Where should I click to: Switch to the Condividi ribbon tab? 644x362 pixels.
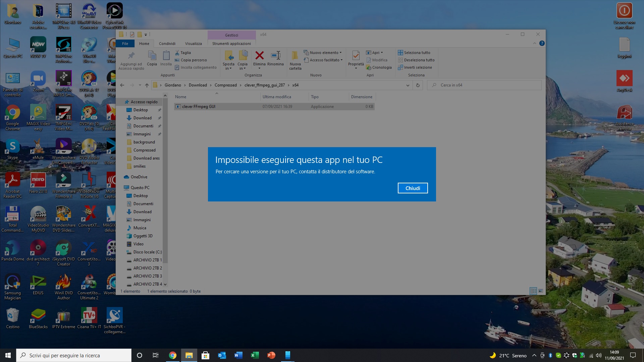[167, 44]
